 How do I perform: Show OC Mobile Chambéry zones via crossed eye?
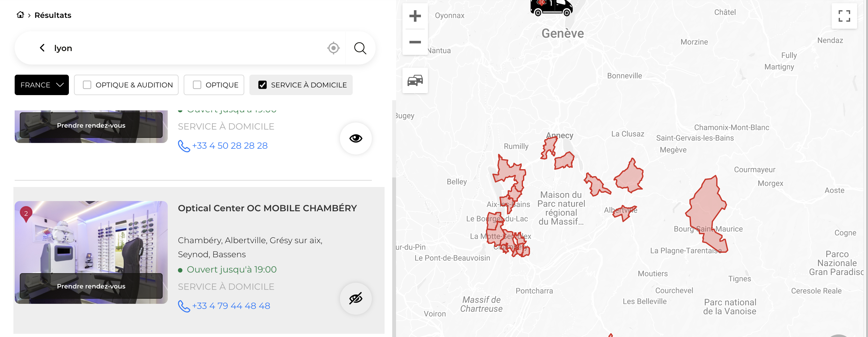(356, 298)
